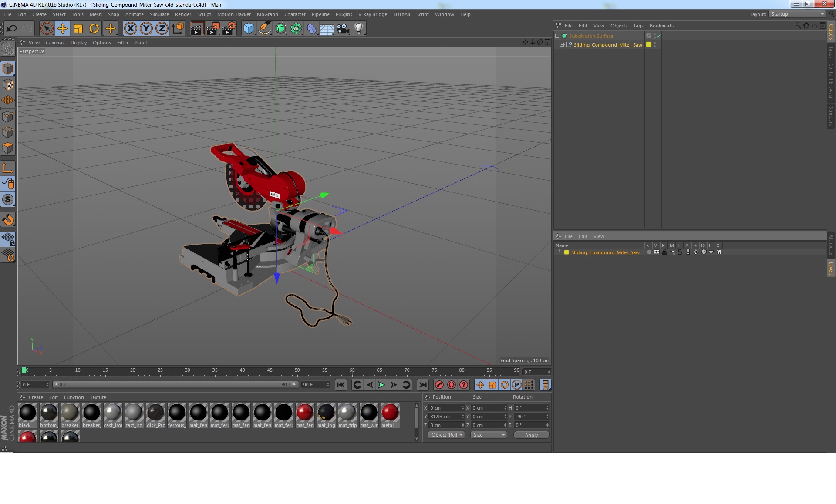Open the Object (Rel) coordinate dropdown
This screenshot has height=504, width=836.
coord(446,435)
